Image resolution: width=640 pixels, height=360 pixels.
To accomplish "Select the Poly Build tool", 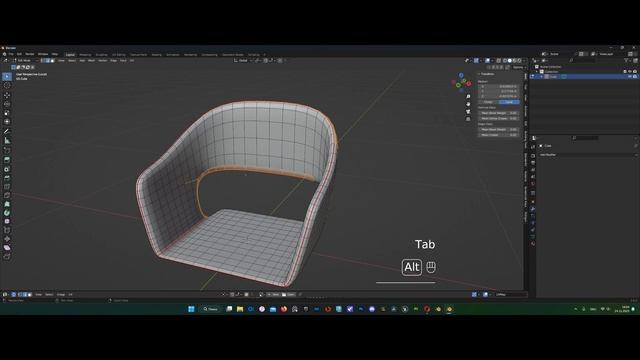I will click(x=7, y=204).
